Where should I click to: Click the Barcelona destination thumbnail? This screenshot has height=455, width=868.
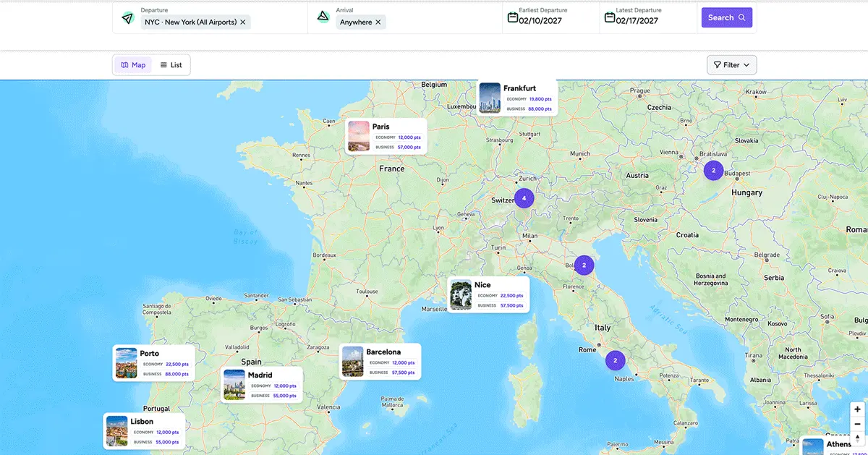pos(353,362)
